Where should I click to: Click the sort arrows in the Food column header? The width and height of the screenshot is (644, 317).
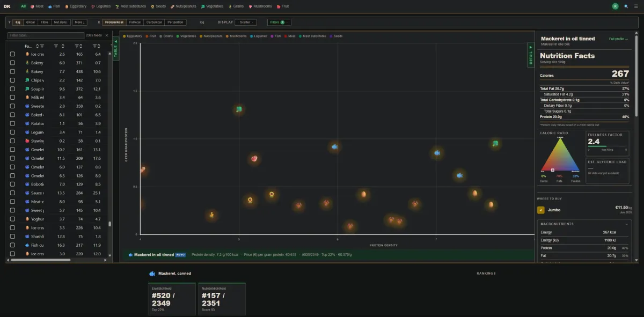click(x=38, y=46)
